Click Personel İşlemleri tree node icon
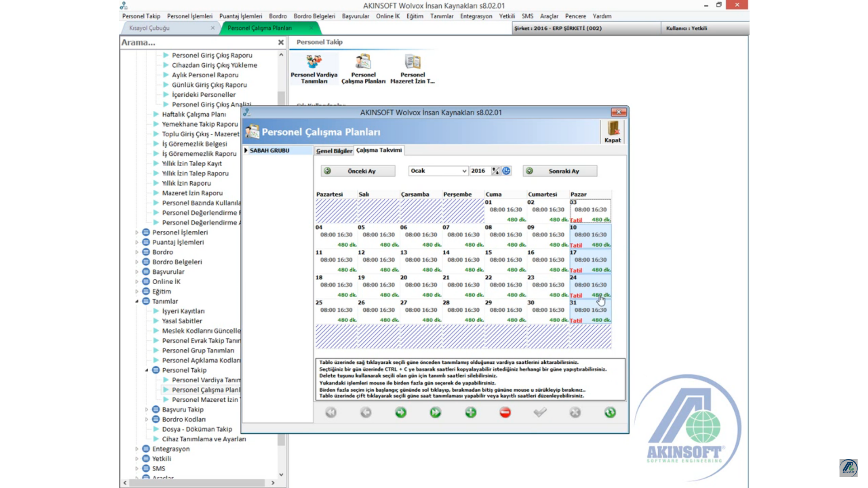The width and height of the screenshot is (868, 488). click(x=146, y=232)
